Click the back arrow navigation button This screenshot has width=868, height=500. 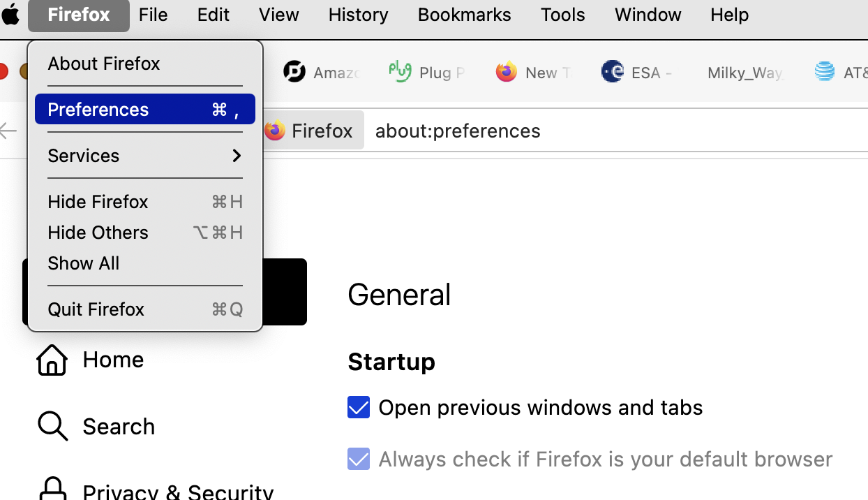click(x=8, y=131)
